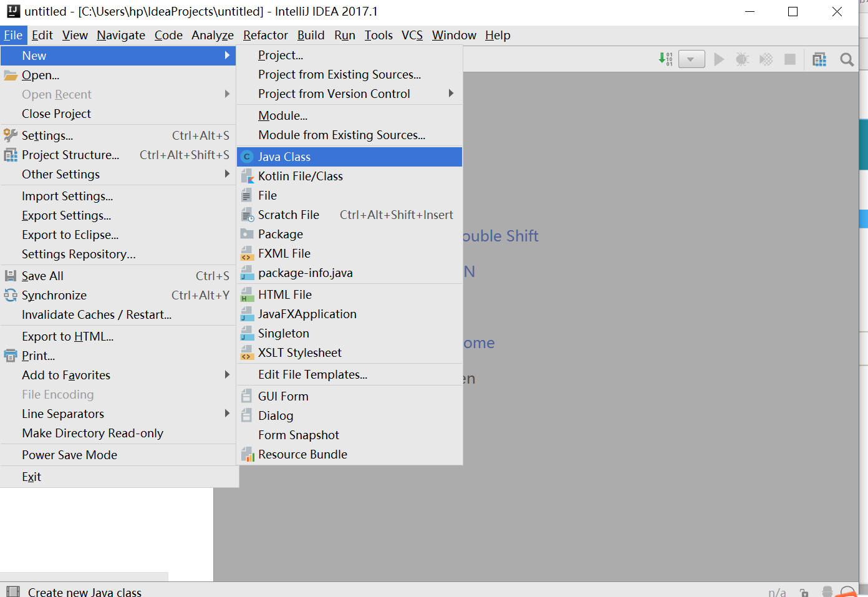Select Module from Existing Sources...

349,135
